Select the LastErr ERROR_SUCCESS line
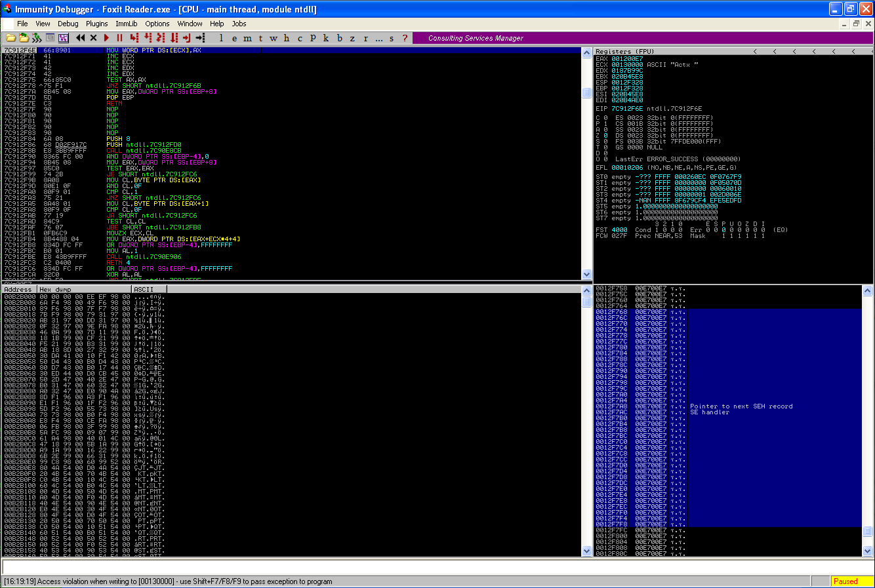 click(x=678, y=159)
